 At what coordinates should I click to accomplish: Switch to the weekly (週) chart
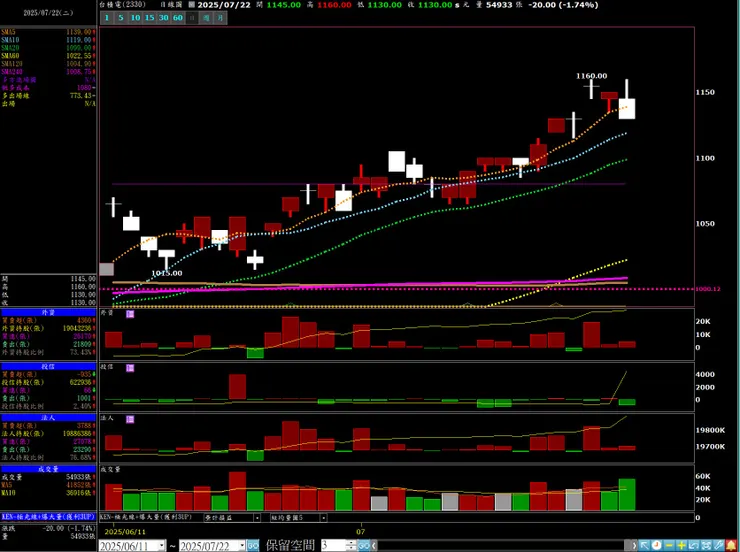click(206, 18)
